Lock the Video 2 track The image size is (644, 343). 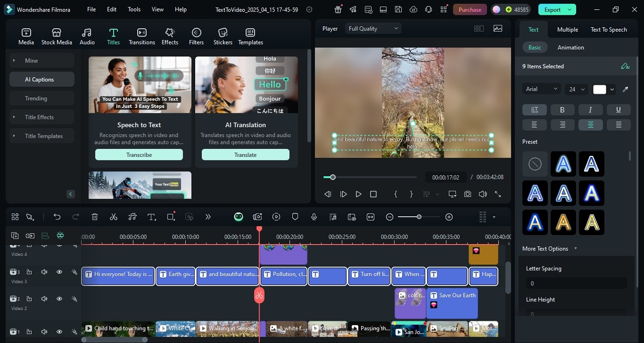pos(29,299)
